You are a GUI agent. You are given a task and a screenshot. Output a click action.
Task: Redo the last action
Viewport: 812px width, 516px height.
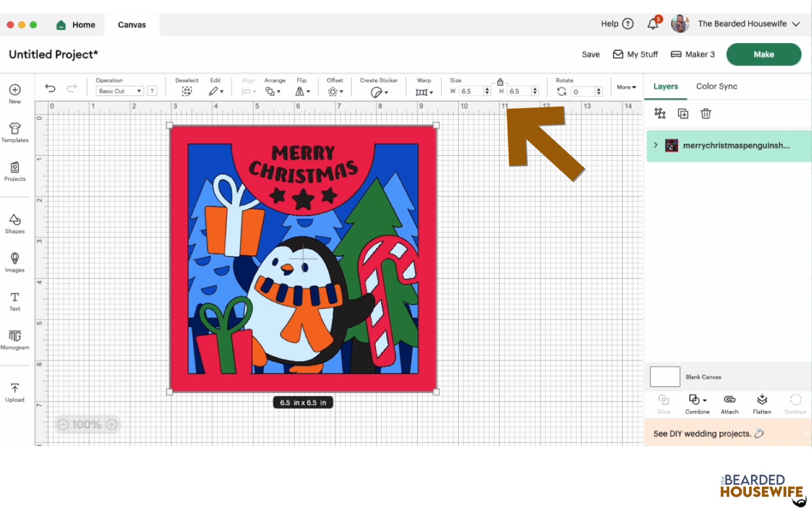[72, 88]
